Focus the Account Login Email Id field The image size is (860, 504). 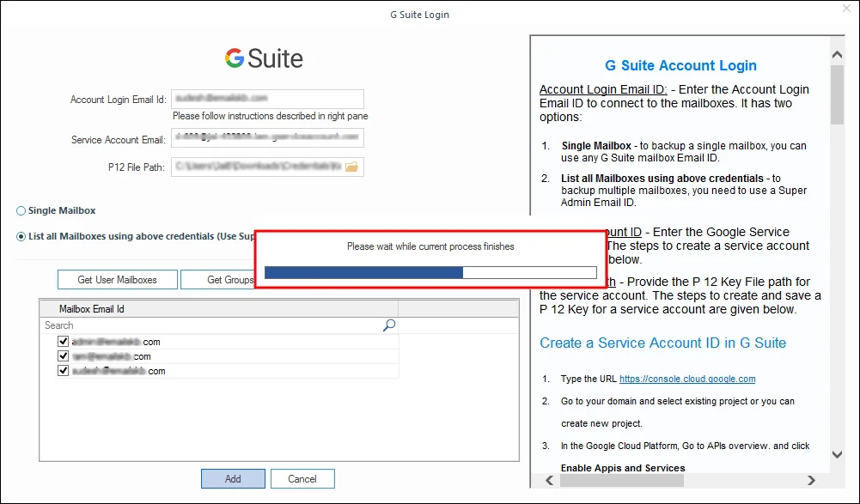[267, 99]
